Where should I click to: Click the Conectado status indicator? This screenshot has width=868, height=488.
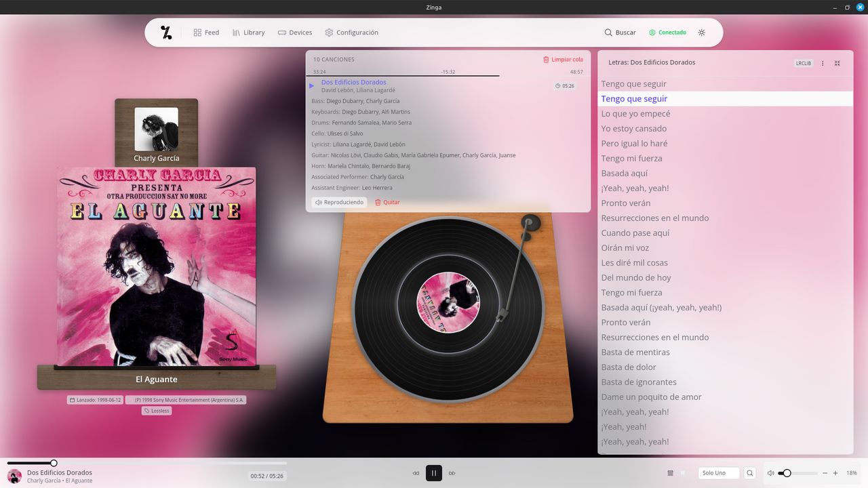point(667,33)
